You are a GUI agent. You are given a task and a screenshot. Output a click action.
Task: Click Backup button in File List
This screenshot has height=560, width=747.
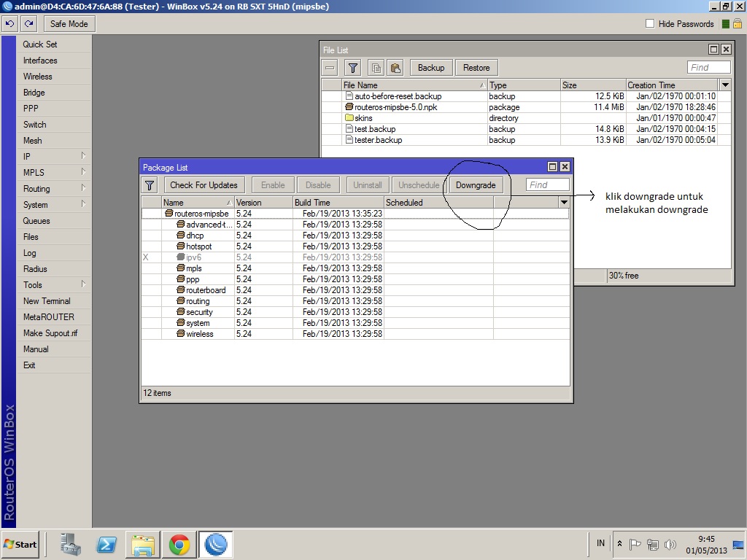click(431, 68)
